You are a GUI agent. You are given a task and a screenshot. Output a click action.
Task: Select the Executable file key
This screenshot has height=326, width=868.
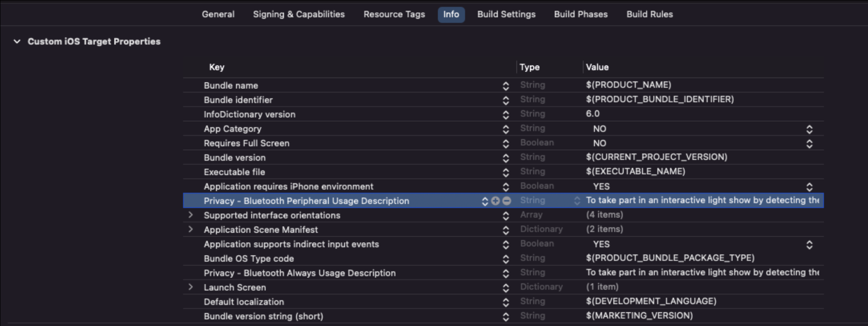[x=234, y=172]
